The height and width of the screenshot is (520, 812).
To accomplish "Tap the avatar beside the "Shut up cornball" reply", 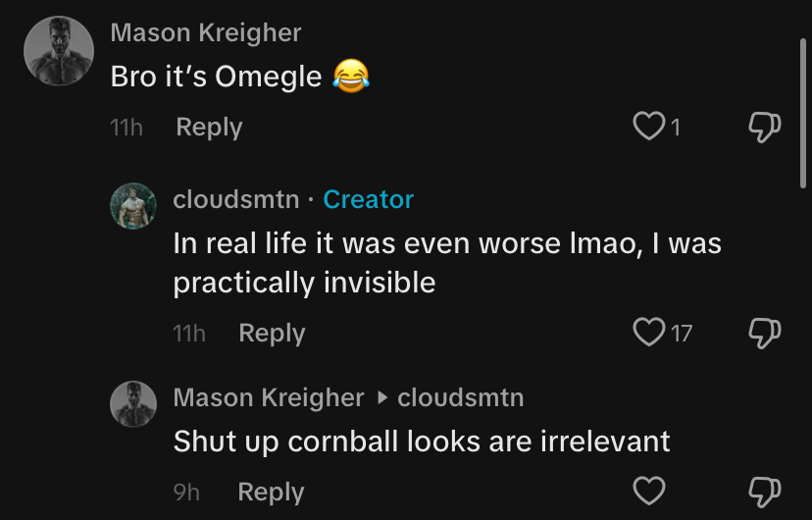I will (132, 404).
